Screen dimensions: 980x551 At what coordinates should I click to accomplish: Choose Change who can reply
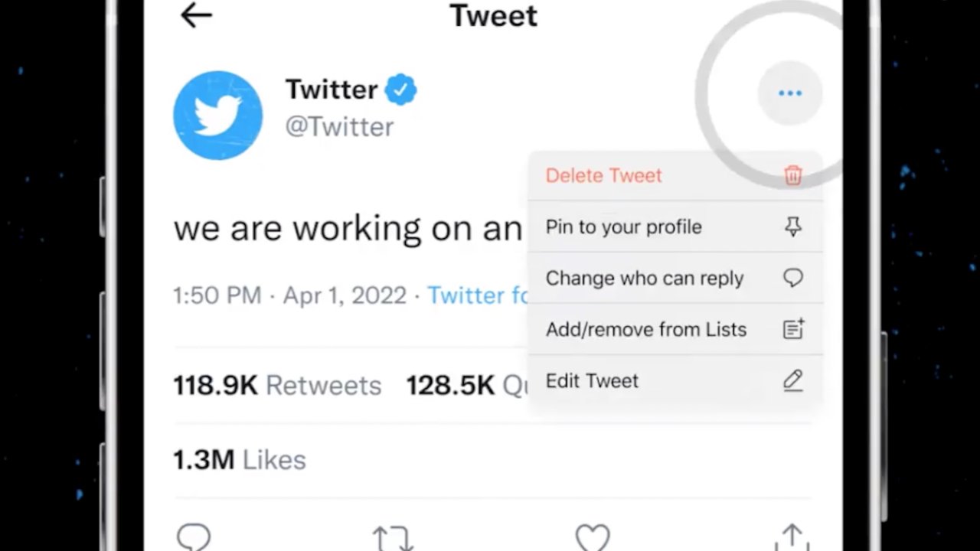[x=644, y=278]
